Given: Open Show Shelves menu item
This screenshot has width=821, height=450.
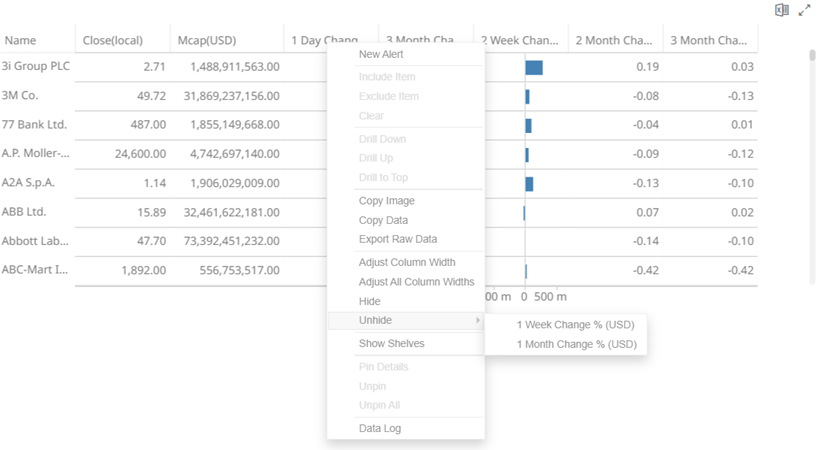Looking at the screenshot, I should tap(391, 343).
